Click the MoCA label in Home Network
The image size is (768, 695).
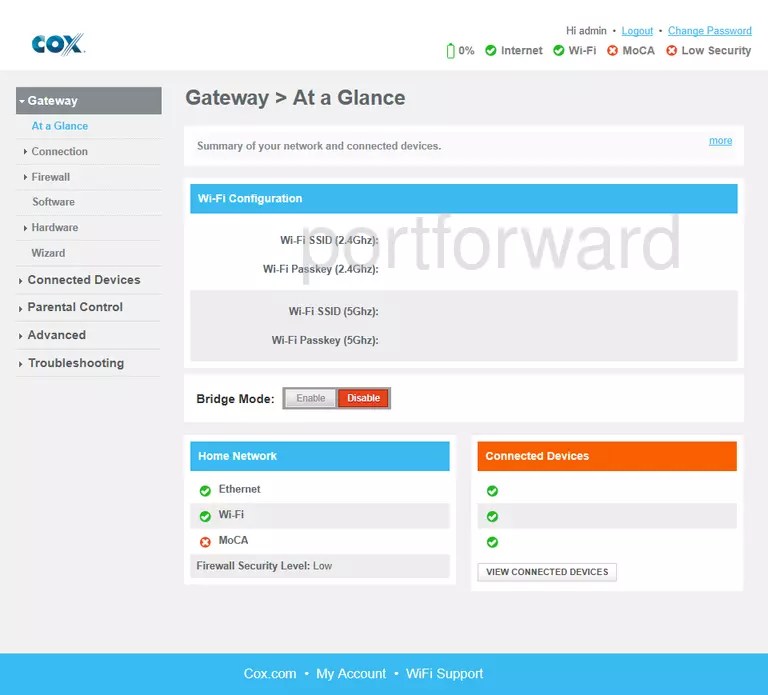(x=233, y=540)
